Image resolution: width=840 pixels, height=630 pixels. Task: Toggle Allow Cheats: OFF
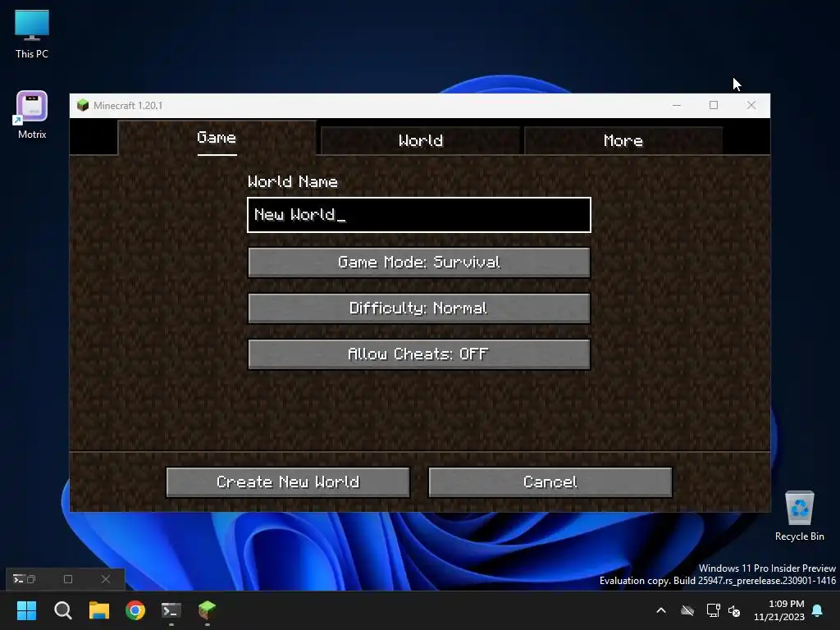click(x=419, y=354)
